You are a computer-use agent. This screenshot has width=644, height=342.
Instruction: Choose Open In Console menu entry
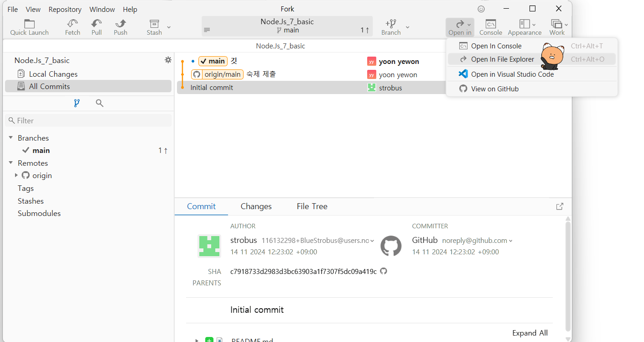(x=532, y=46)
